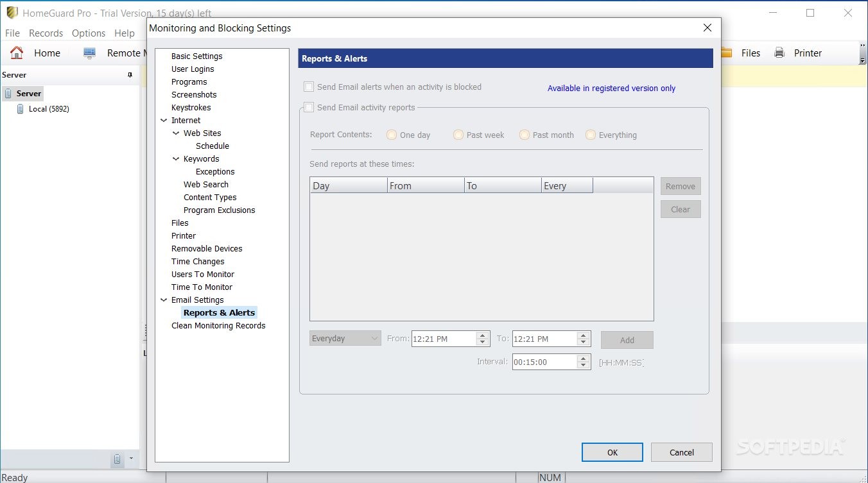
Task: Select Programs in the tree
Action: [189, 82]
